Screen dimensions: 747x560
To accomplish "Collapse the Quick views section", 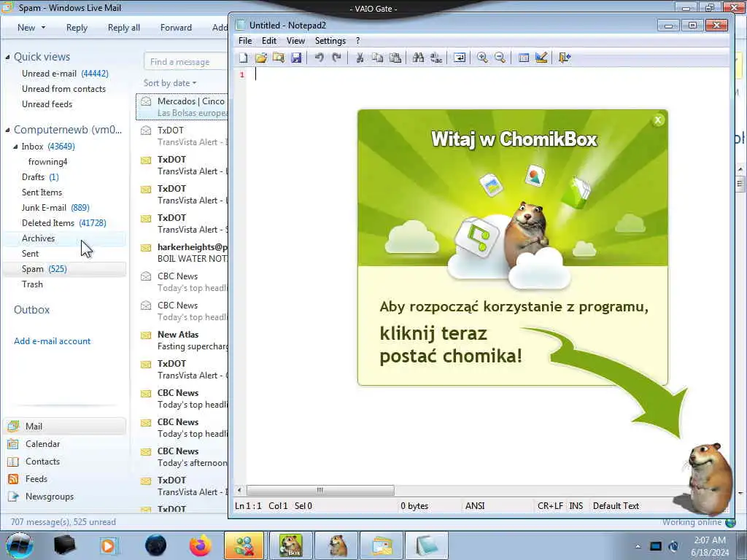I will (7, 57).
